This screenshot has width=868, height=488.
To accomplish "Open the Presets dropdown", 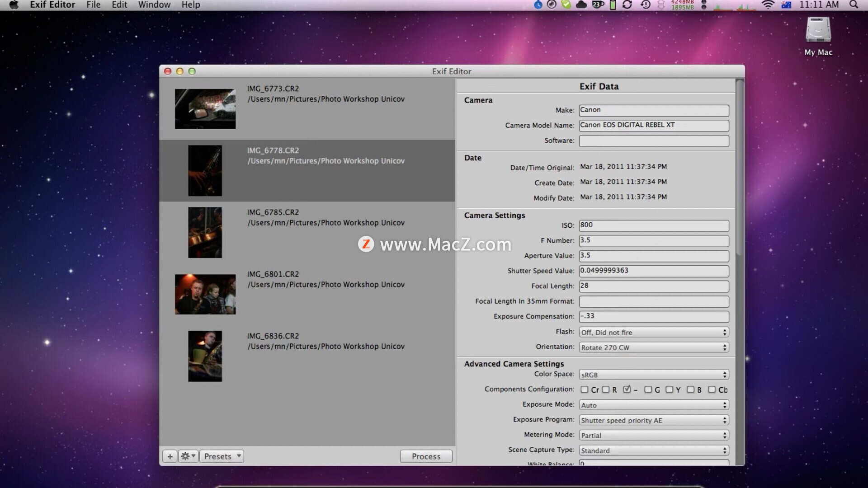I will (222, 456).
